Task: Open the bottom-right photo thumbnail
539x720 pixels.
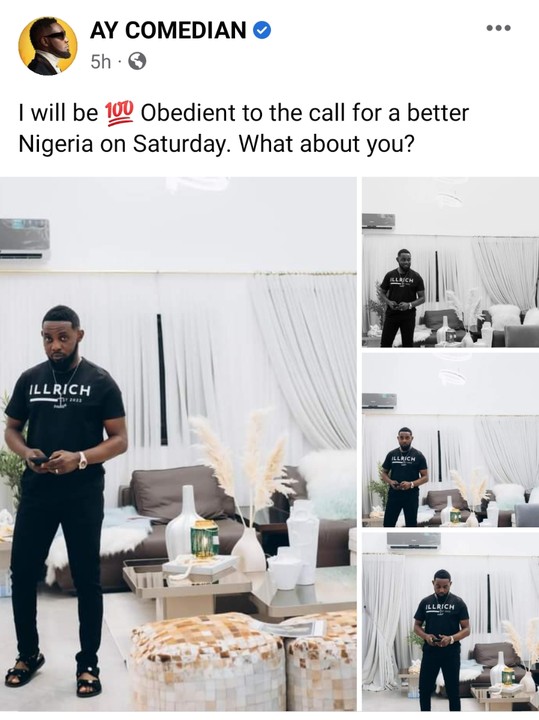Action: pos(450,622)
